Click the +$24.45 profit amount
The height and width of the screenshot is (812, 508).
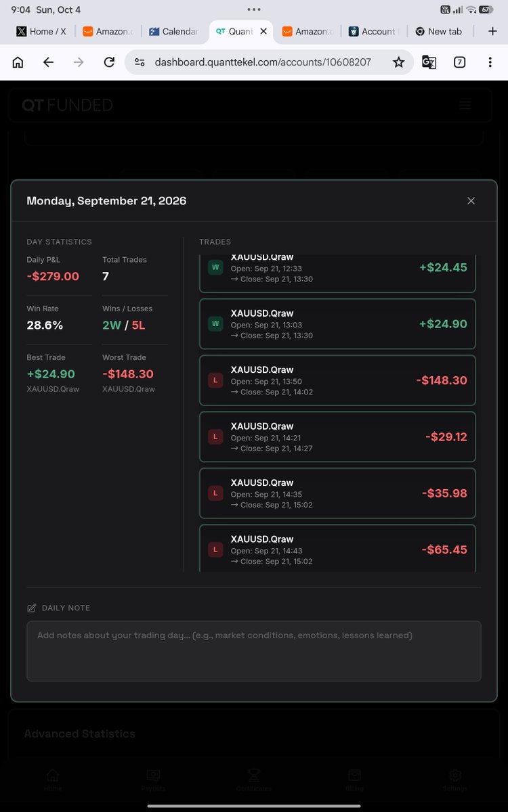click(443, 267)
